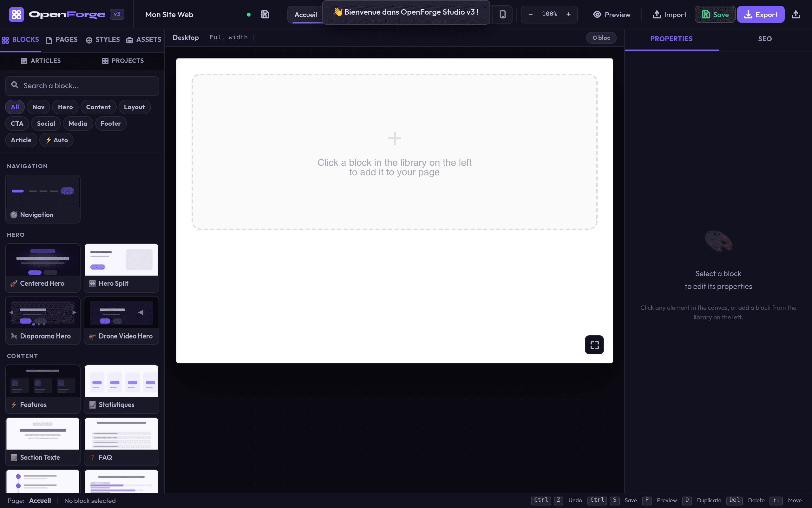Select the Accueil page tab

[x=306, y=15]
